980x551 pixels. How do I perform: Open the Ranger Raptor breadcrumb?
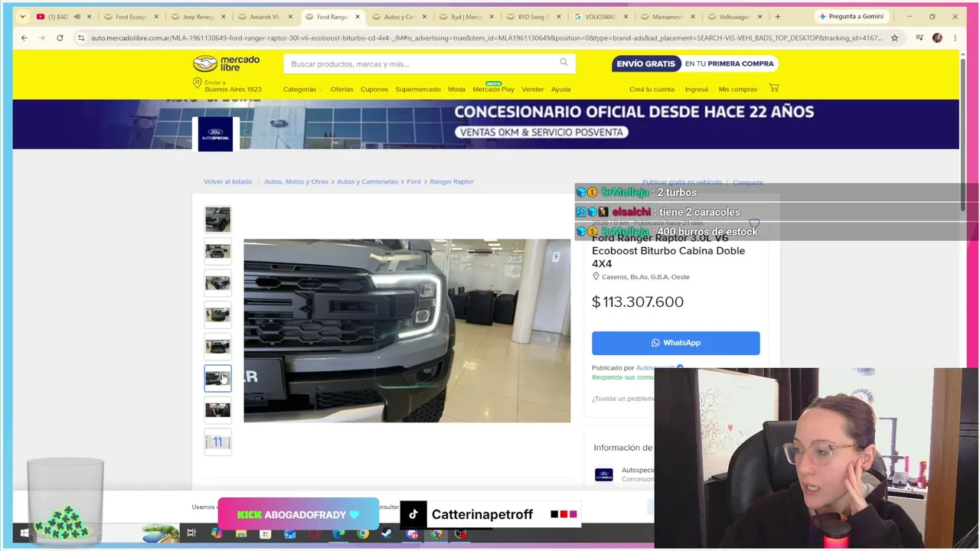[x=452, y=182]
